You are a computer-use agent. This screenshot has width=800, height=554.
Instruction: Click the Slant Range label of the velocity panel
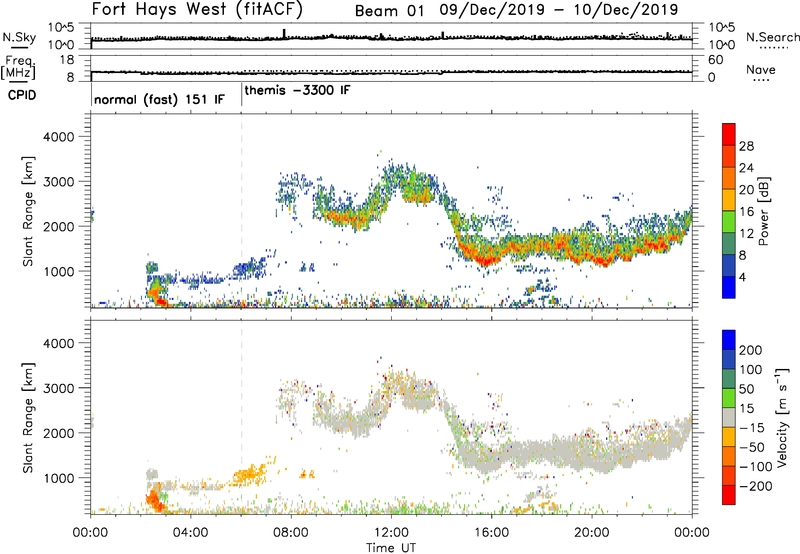coord(28,418)
